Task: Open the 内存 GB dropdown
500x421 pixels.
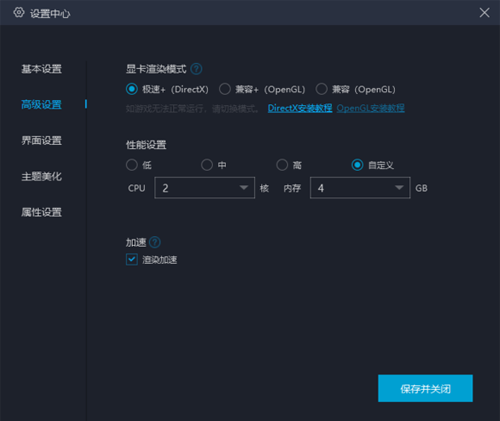Action: coord(360,188)
